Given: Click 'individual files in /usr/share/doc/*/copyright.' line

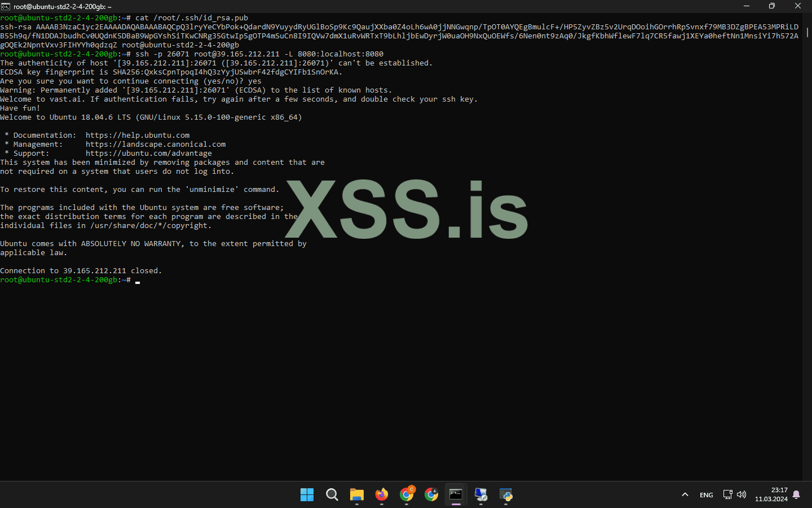Looking at the screenshot, I should coord(106,225).
